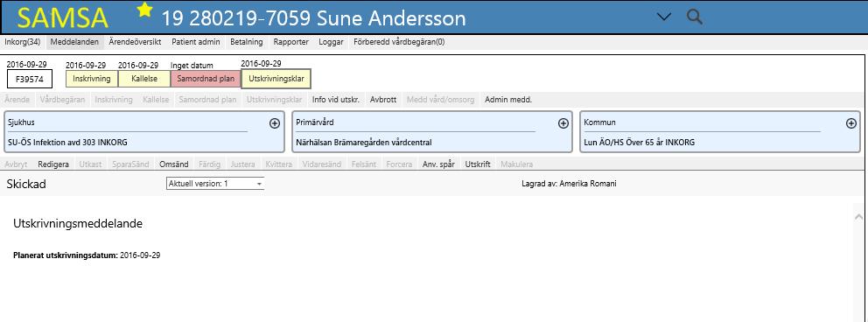Click the SAMSA logo
This screenshot has height=322, width=868.
62,18
